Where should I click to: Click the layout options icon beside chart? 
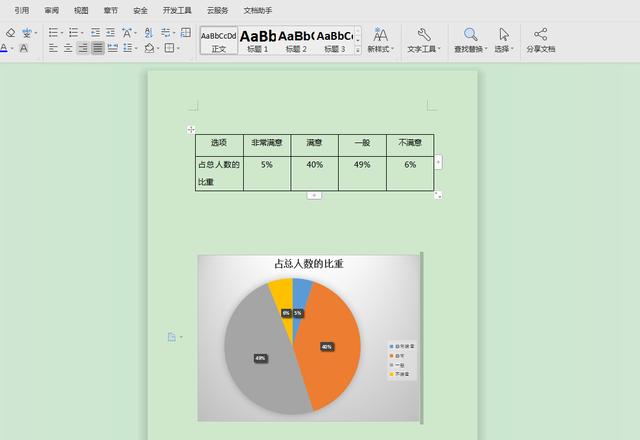[x=172, y=337]
